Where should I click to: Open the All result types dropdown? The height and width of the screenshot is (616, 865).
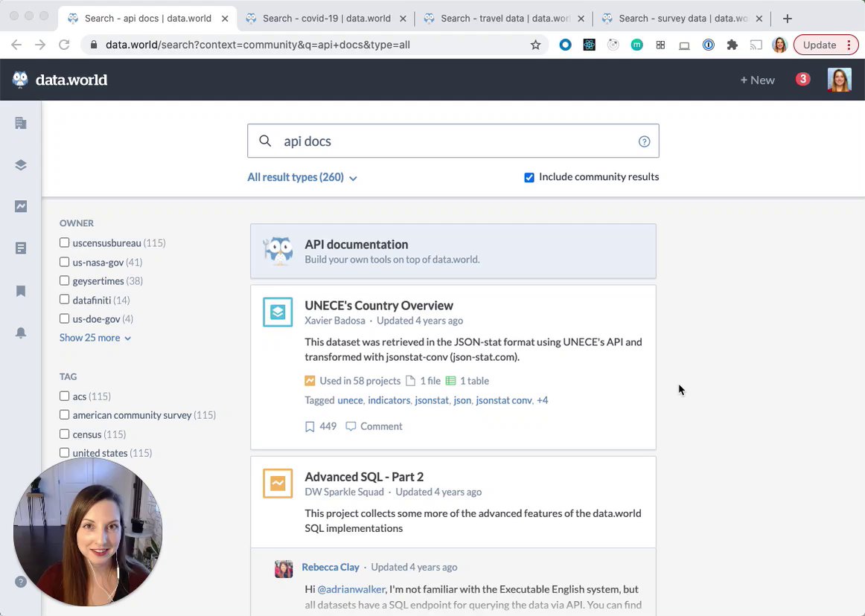pos(302,178)
